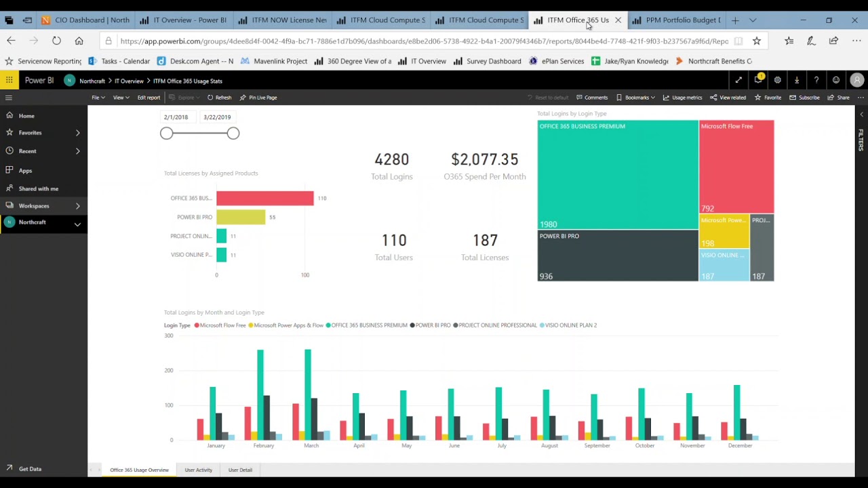Click the OFFICE 365 BUSINESS PREMIUM treemap tile
This screenshot has height=488, width=868.
tap(618, 175)
